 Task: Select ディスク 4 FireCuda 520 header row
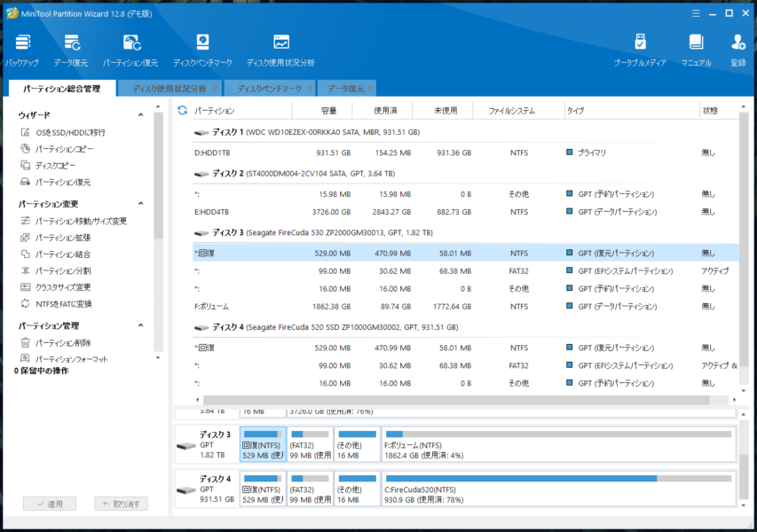pyautogui.click(x=465, y=327)
